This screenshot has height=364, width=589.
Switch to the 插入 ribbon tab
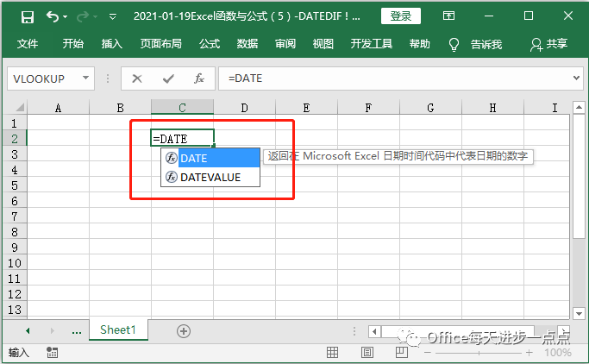point(111,44)
